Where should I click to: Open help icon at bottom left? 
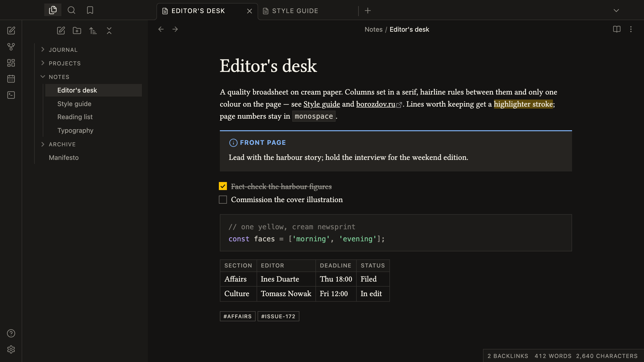coord(11,333)
